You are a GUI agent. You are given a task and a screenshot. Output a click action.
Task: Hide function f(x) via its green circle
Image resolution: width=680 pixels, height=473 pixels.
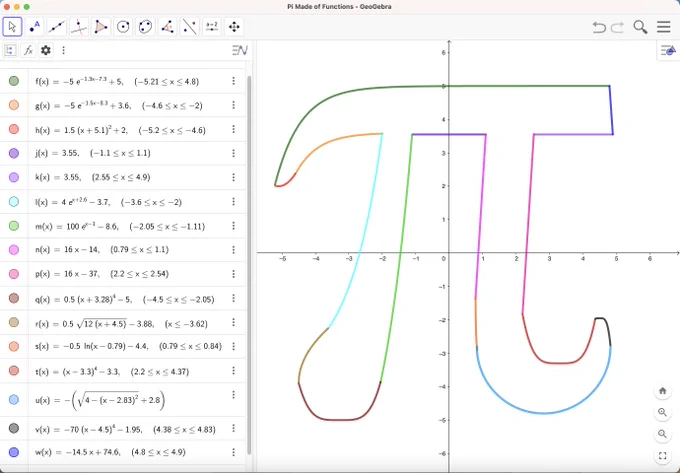tap(14, 81)
